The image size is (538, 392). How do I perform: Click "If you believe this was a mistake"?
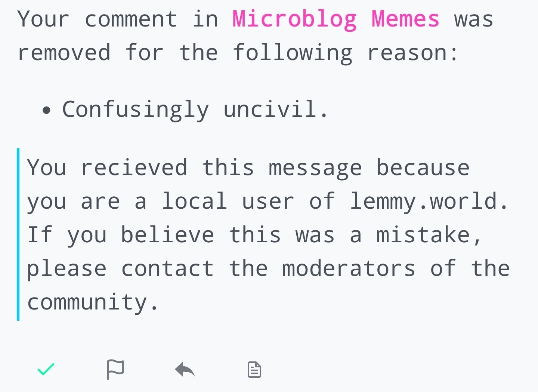(255, 235)
